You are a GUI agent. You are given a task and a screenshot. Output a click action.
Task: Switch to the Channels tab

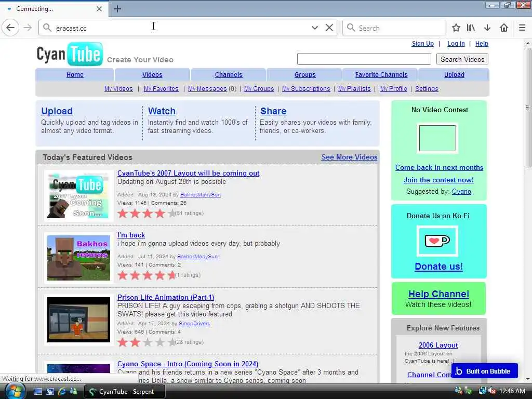click(x=229, y=75)
